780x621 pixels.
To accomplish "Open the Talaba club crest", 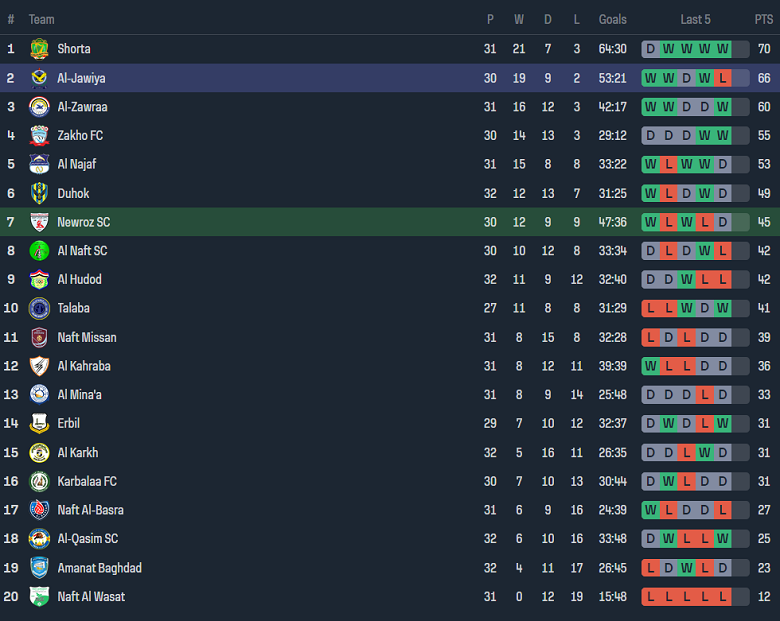I will (39, 308).
